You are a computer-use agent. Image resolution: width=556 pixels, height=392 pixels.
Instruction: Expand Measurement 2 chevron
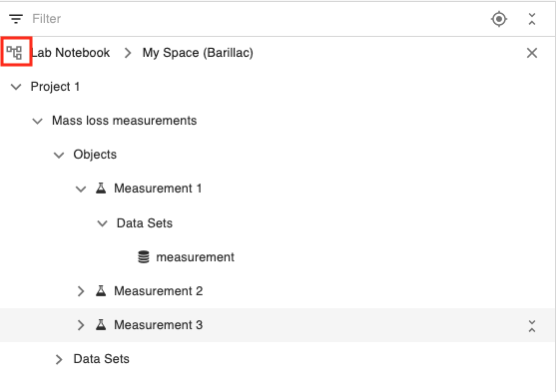[81, 291]
